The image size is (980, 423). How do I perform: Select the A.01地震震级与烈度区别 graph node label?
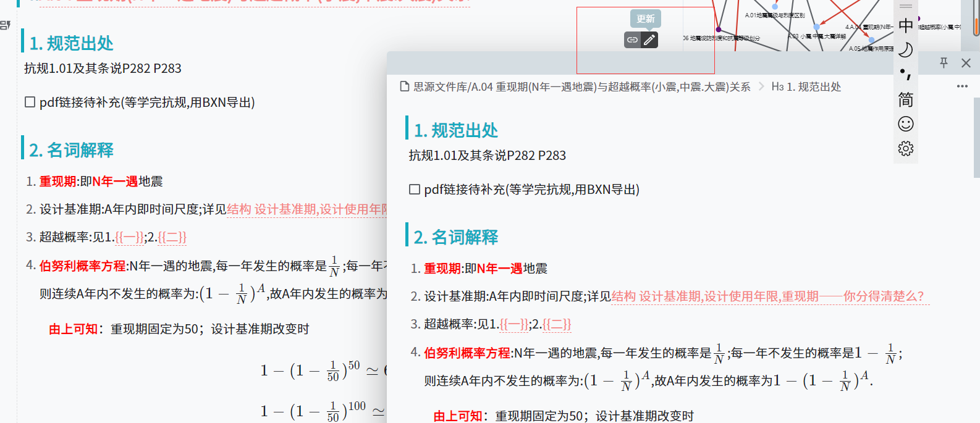(775, 15)
